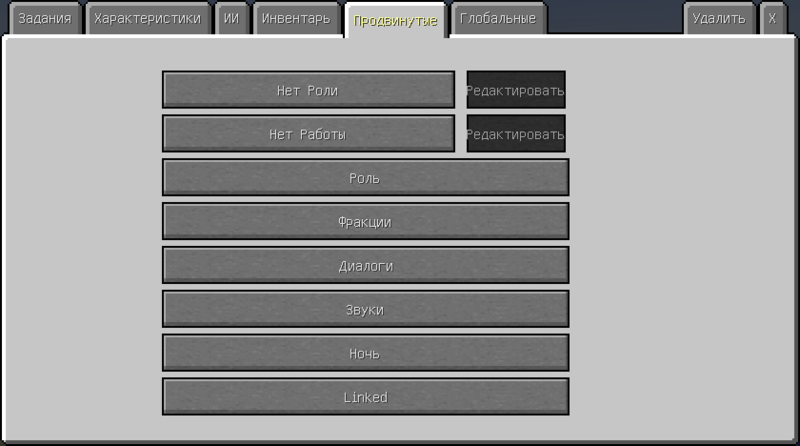This screenshot has height=446, width=800.
Task: Open the Задания tab
Action: 44,19
